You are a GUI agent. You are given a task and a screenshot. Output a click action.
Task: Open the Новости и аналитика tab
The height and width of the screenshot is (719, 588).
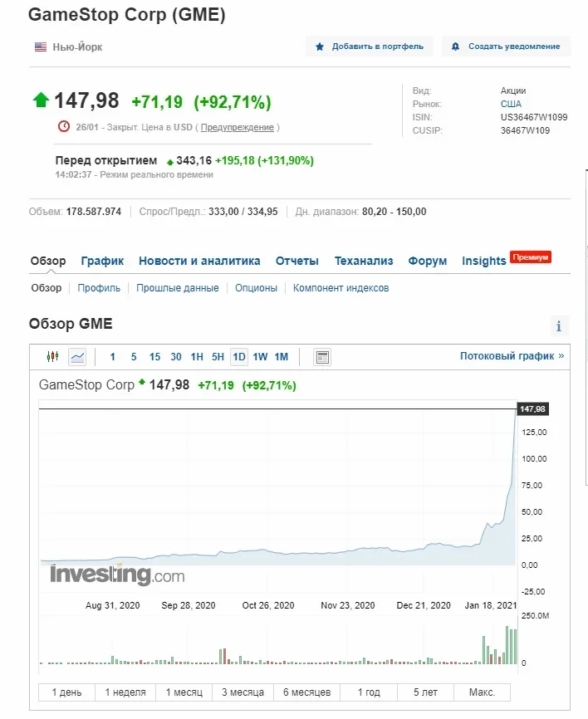pyautogui.click(x=199, y=261)
